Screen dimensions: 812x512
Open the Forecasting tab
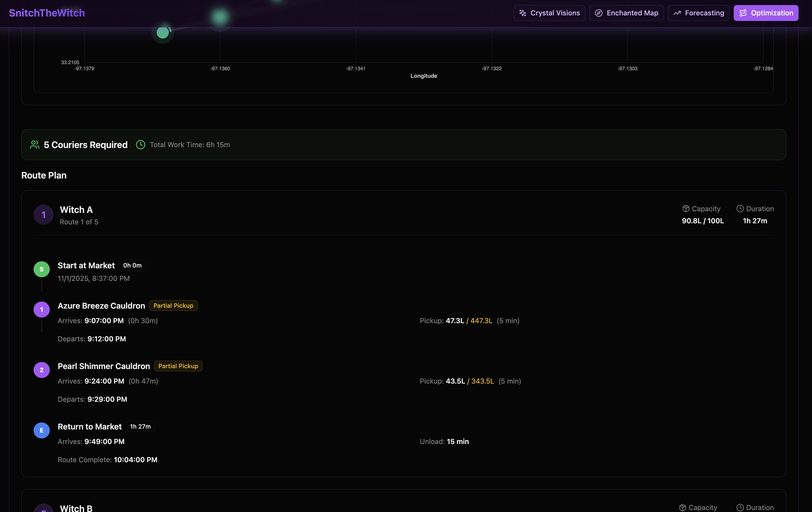pos(698,13)
